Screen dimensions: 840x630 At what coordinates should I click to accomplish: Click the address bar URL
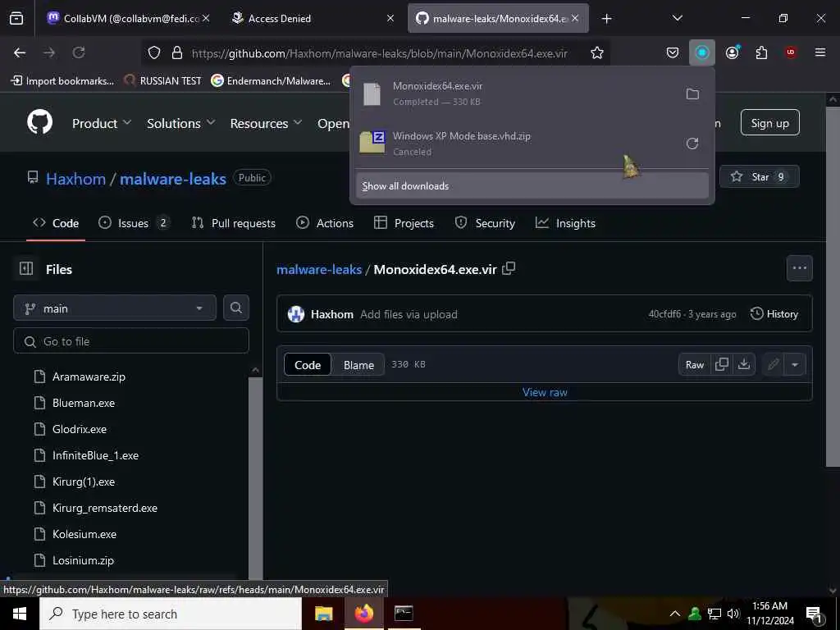pos(379,53)
